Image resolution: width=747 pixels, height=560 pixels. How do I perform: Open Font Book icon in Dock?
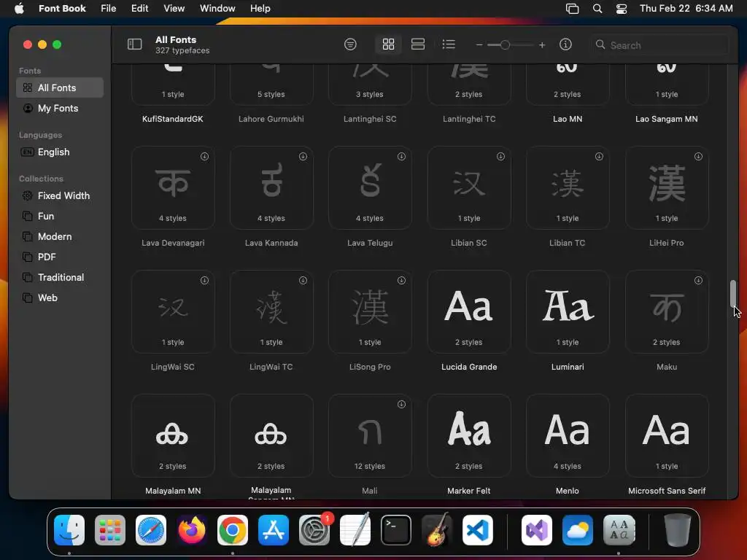tap(619, 530)
